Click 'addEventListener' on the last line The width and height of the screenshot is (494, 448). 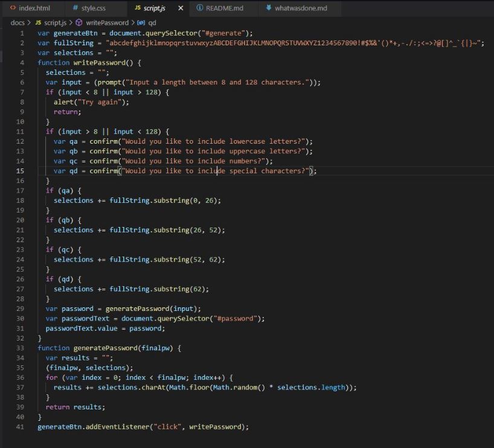coord(118,427)
